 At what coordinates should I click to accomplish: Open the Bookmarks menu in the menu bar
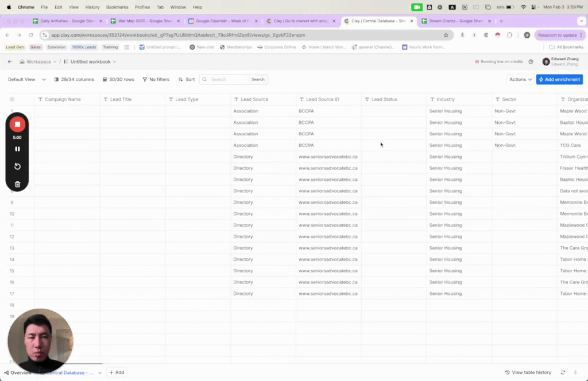coord(117,7)
